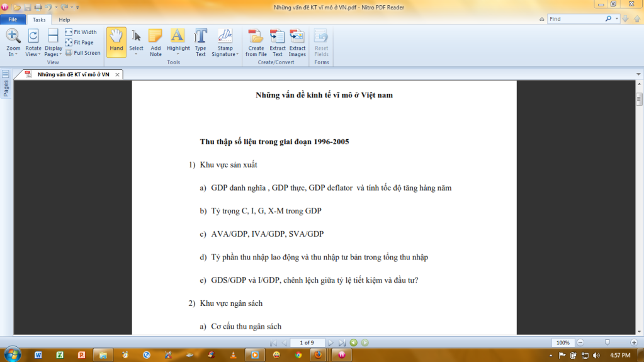Click the vertical scrollbar thumb
Viewport: 644px width, 362px height.
639,99
